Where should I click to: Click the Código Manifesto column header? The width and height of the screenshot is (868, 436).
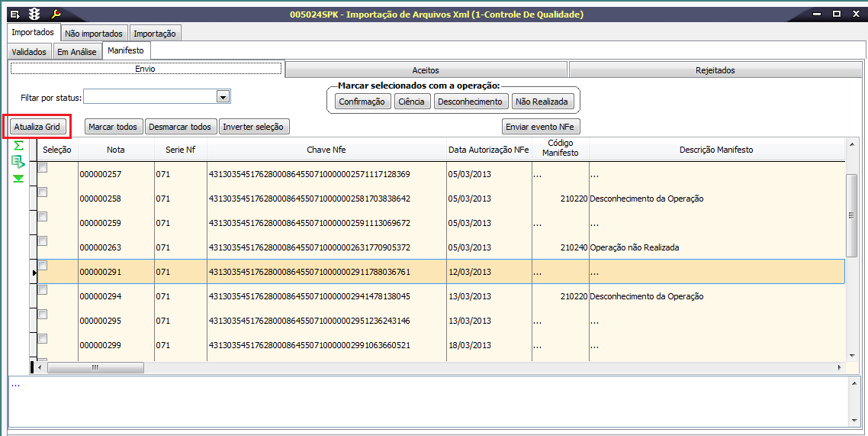(x=560, y=150)
